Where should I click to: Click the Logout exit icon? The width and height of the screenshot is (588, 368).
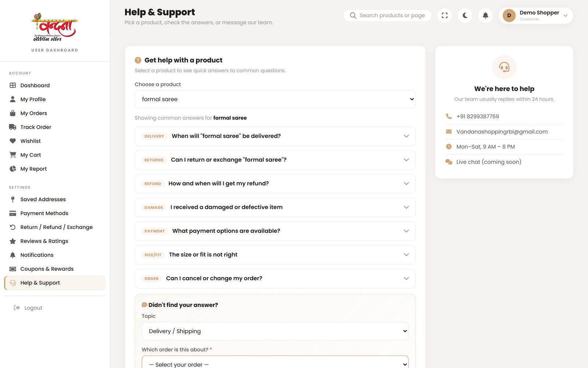point(17,308)
